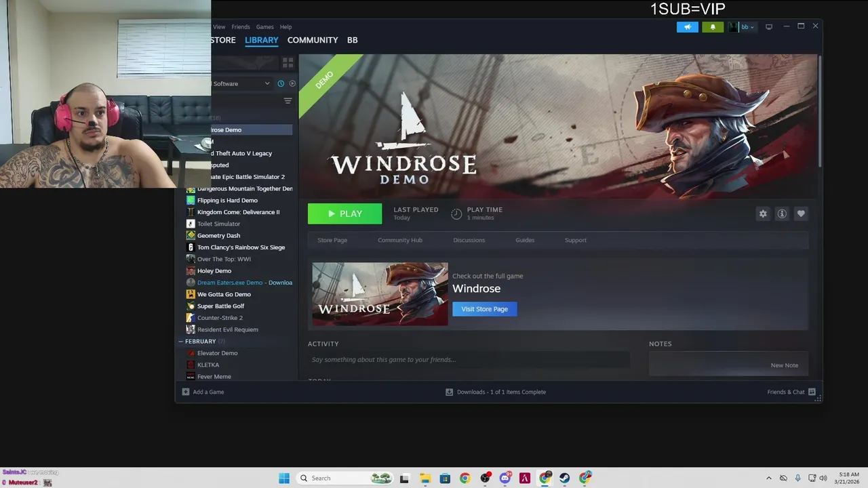868x488 pixels.
Task: Select Windrose Demo in the library list
Action: coord(252,129)
